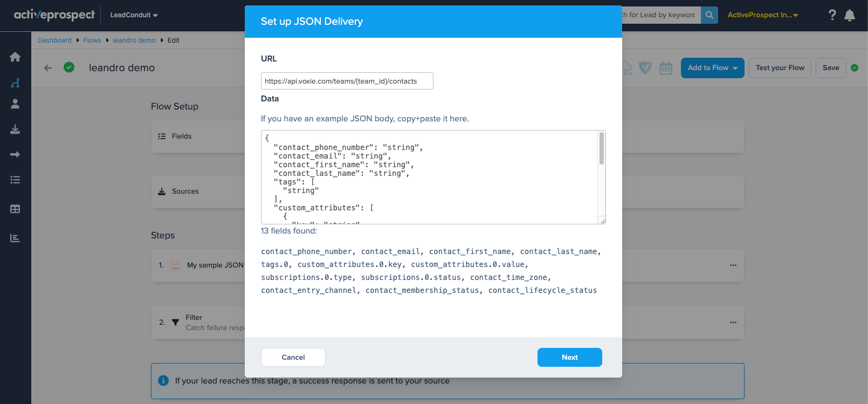Viewport: 868px width, 404px height.
Task: Click the Home icon in left sidebar
Action: tap(15, 57)
